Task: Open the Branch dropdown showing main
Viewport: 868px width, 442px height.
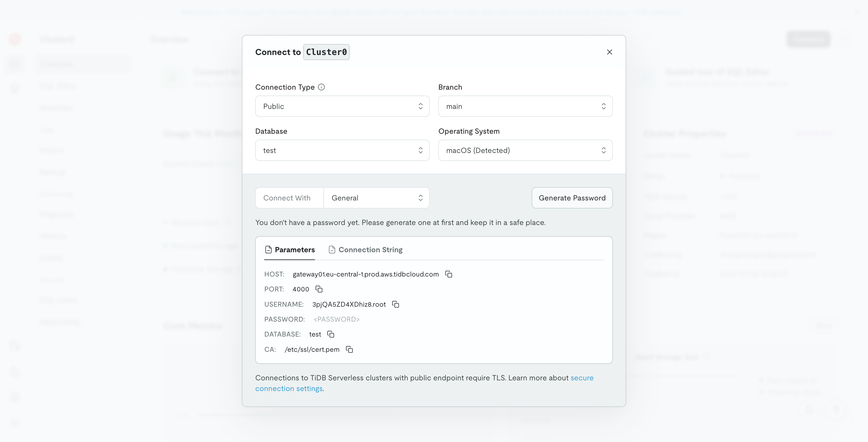Action: coord(525,106)
